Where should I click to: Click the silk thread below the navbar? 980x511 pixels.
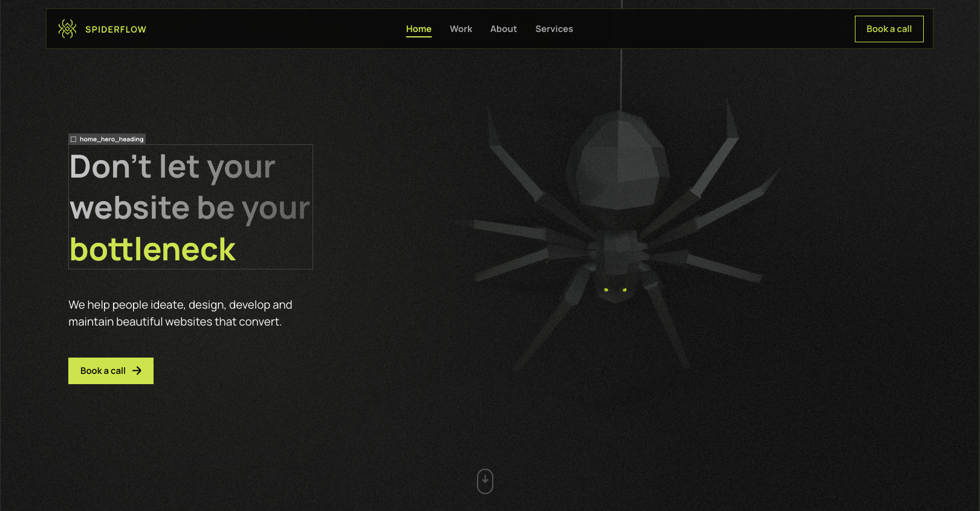[621, 79]
